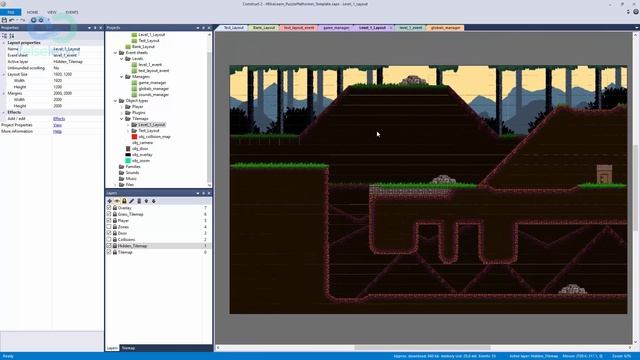This screenshot has height=360, width=640.
Task: Toggle visibility checkbox of the Grass_Tilemap layer
Action: (x=109, y=214)
